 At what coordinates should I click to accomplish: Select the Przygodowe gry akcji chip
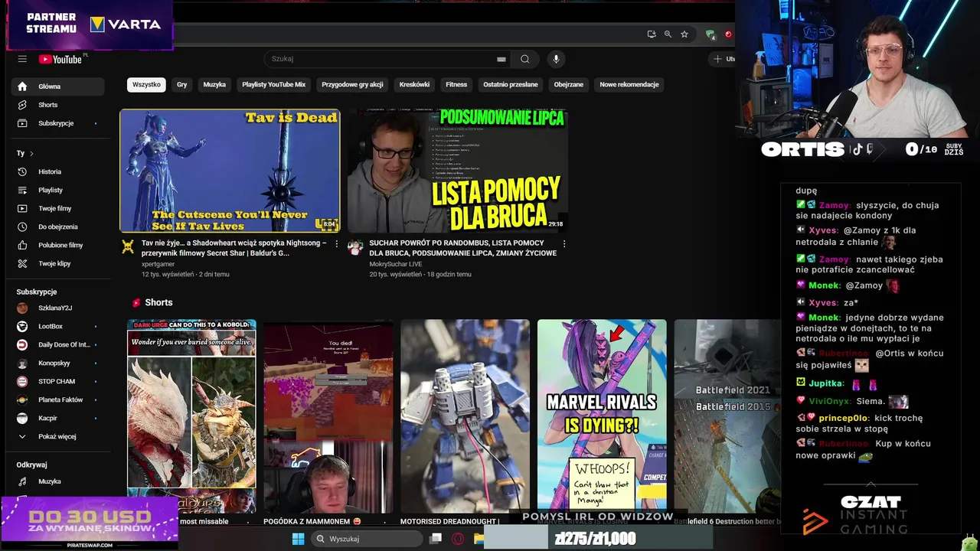pyautogui.click(x=352, y=84)
